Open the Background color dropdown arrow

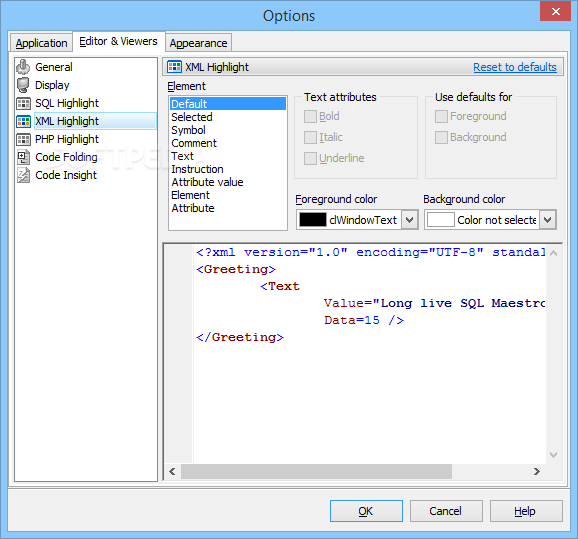click(x=547, y=220)
